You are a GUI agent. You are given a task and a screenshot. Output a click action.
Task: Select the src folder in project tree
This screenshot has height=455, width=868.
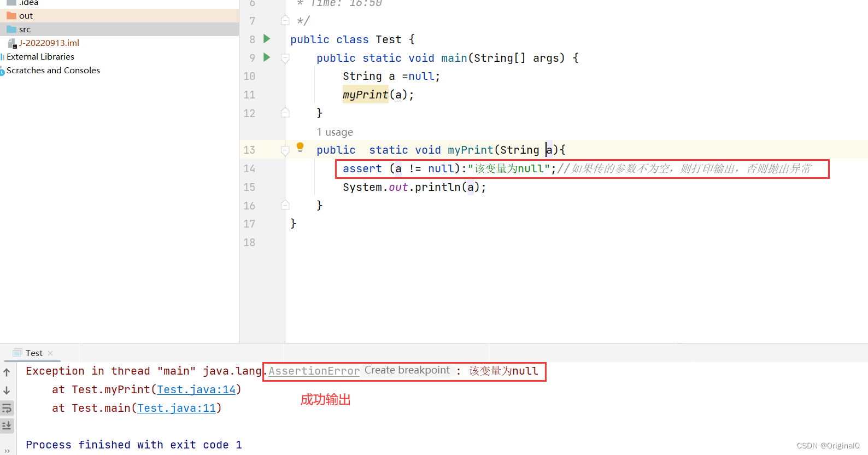25,30
